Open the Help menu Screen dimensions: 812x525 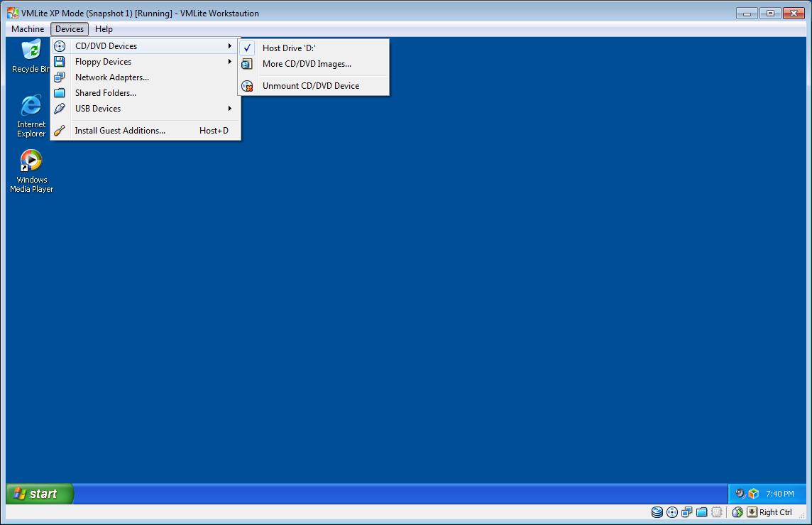[104, 29]
